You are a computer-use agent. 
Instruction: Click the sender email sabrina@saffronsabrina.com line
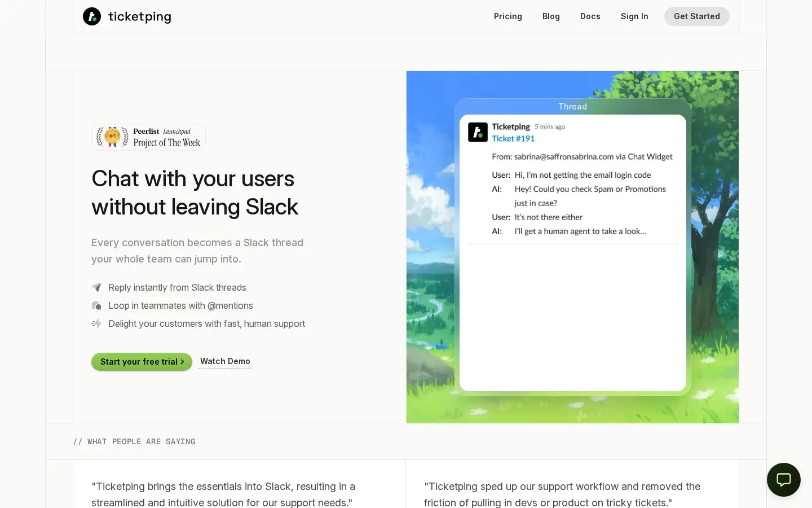point(582,156)
